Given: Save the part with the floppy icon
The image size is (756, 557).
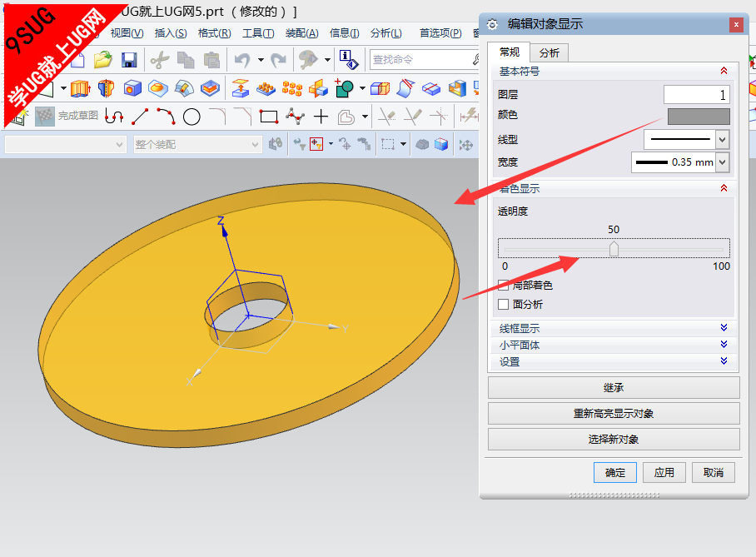Looking at the screenshot, I should point(129,60).
